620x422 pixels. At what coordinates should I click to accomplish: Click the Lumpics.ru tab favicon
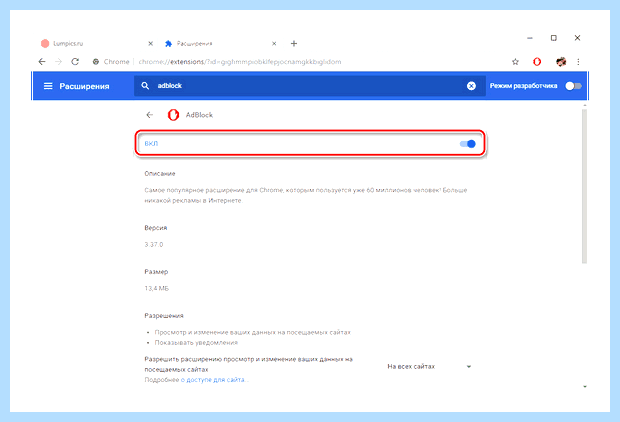click(x=45, y=44)
